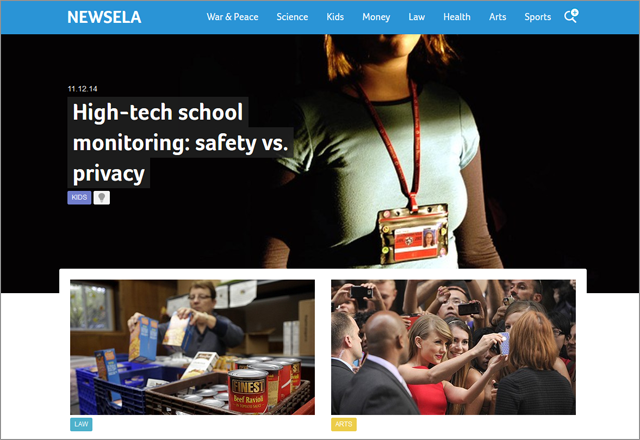
Task: Open the Sports section
Action: click(538, 17)
